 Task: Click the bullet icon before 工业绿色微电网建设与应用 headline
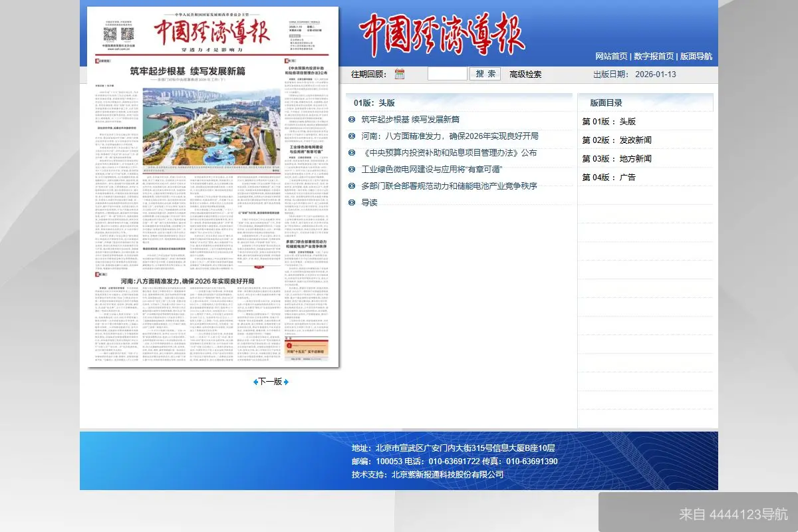click(351, 170)
